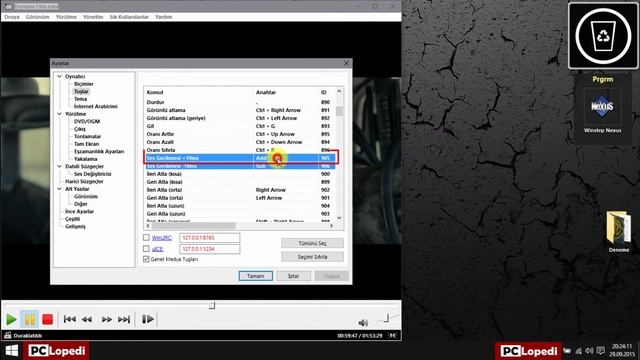This screenshot has height=360, width=640.
Task: Open the Sık Kullanılanlar menu
Action: pyautogui.click(x=129, y=17)
